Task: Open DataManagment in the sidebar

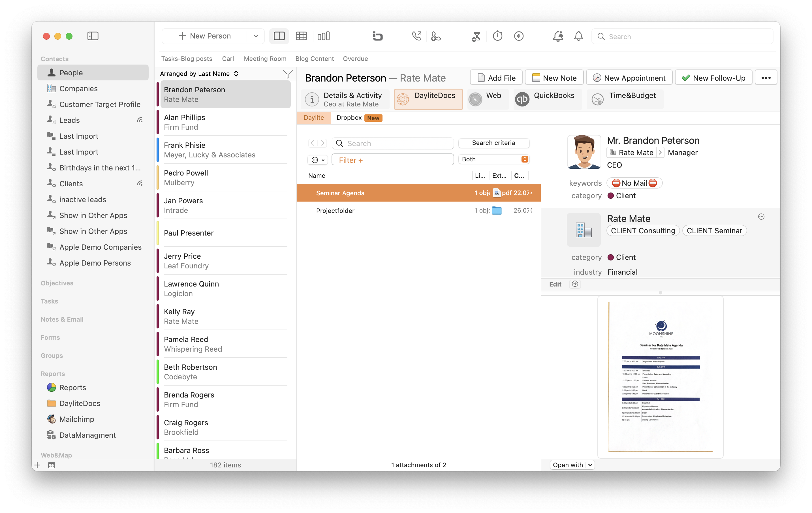Action: (x=93, y=435)
